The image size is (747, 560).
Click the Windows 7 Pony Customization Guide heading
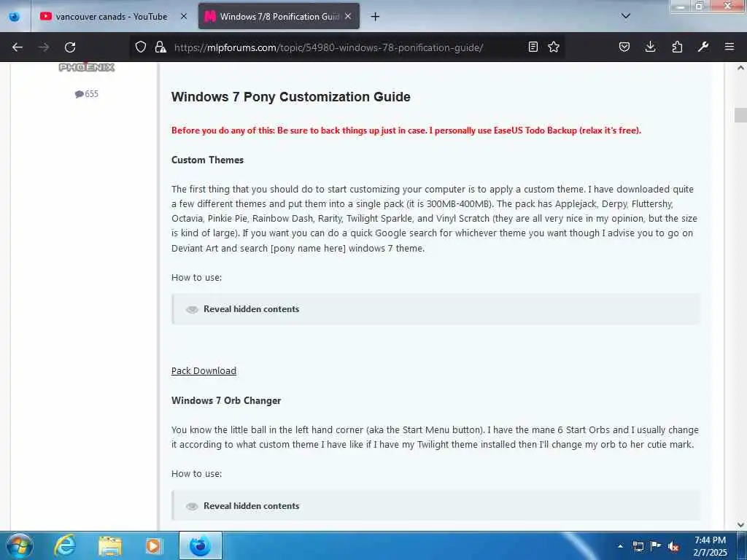pos(290,97)
